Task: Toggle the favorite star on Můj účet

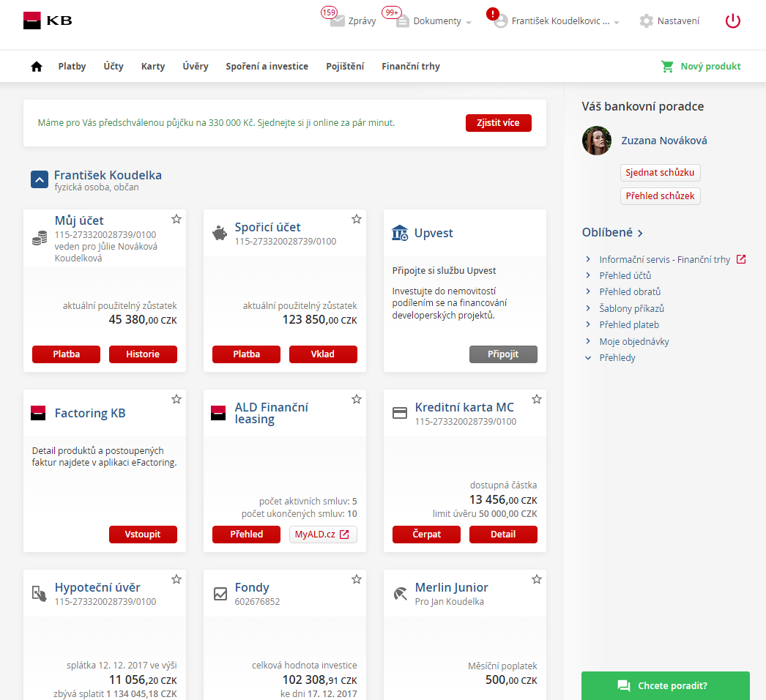Action: tap(176, 218)
